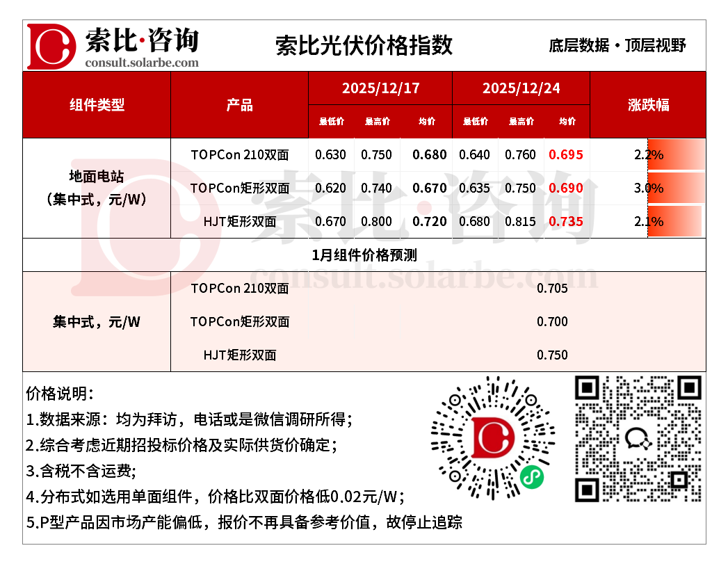Click the 索比光伏价格指数 title
The height and width of the screenshot is (564, 728).
click(364, 45)
